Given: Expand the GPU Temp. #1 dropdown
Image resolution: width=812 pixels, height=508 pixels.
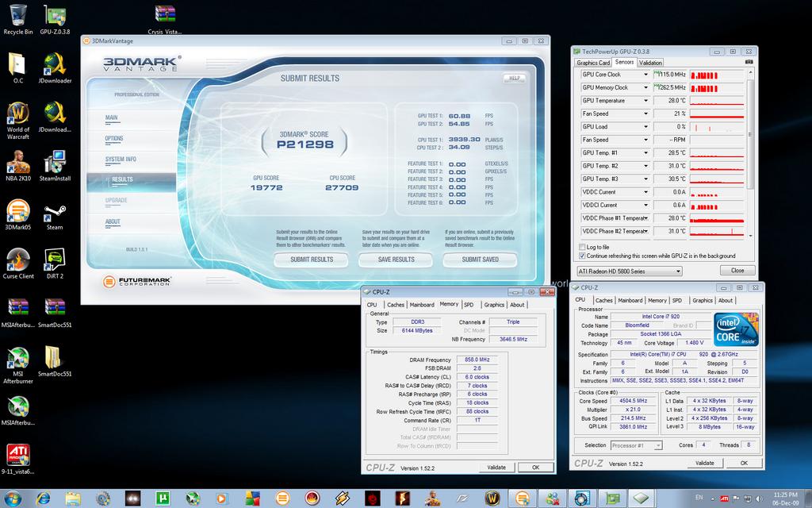Looking at the screenshot, I should (645, 153).
